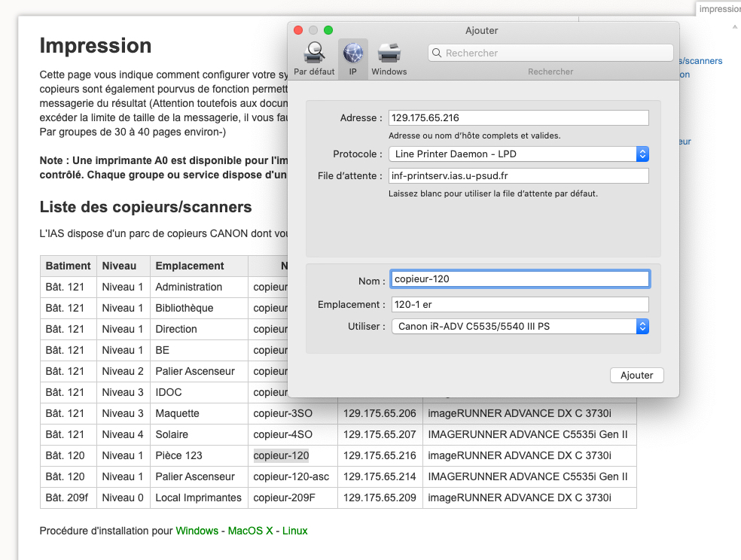
Task: Click the Impression page heading
Action: click(x=96, y=46)
